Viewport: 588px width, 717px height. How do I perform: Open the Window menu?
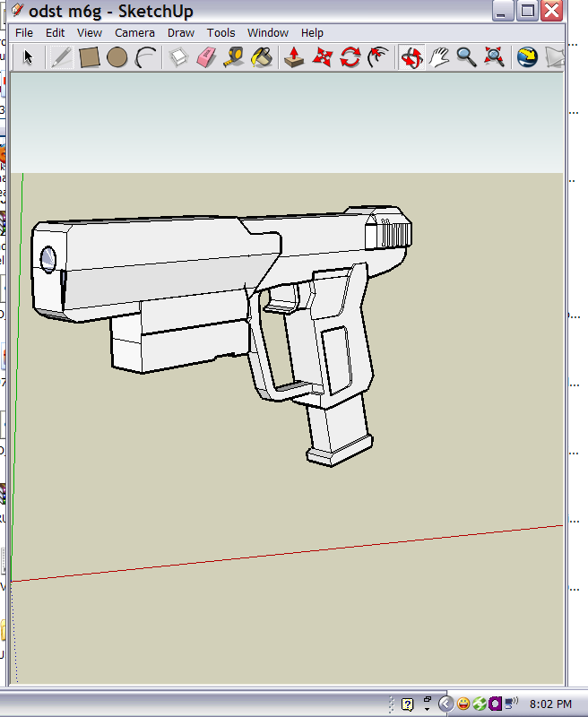pyautogui.click(x=267, y=33)
